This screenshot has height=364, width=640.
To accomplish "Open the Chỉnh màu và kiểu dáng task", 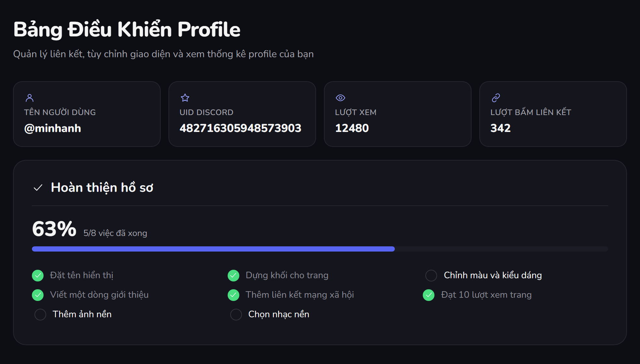I will click(x=493, y=275).
